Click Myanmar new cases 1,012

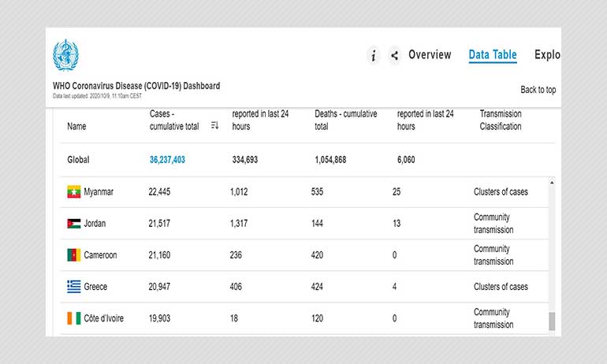(x=239, y=192)
